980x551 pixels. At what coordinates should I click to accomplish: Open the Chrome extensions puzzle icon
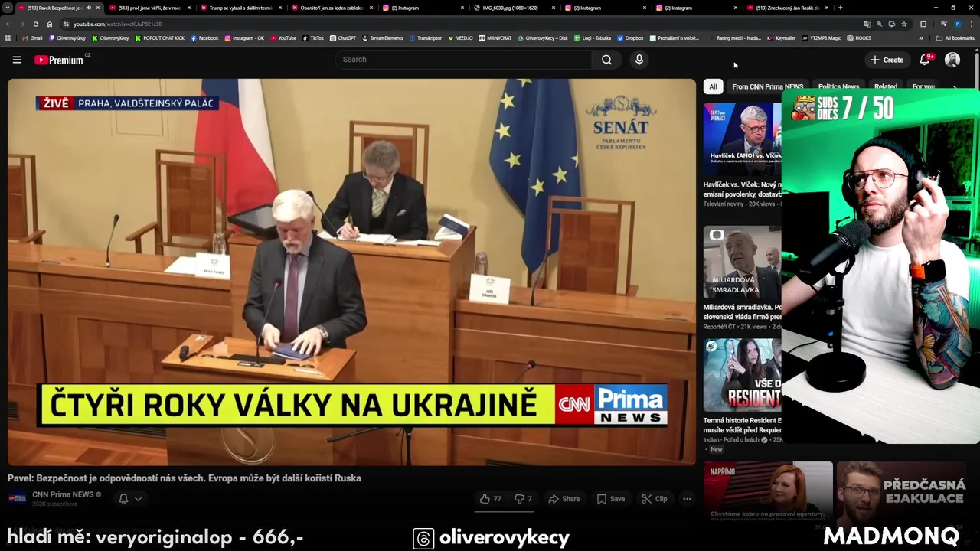[x=923, y=24]
